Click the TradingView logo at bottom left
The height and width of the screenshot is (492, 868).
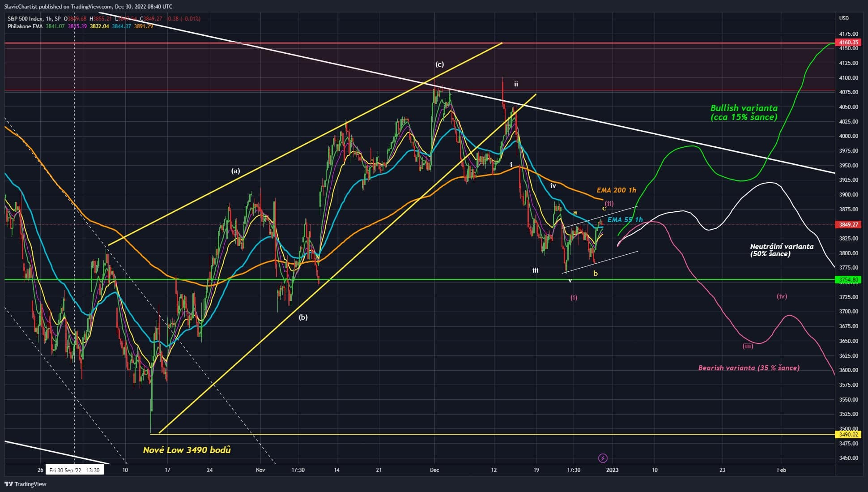(x=26, y=484)
